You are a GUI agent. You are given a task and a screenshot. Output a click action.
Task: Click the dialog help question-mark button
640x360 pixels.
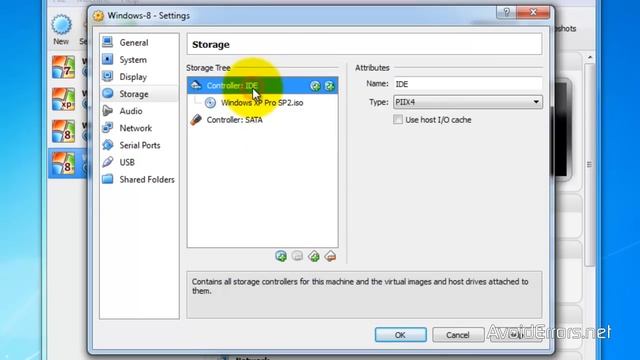507,13
